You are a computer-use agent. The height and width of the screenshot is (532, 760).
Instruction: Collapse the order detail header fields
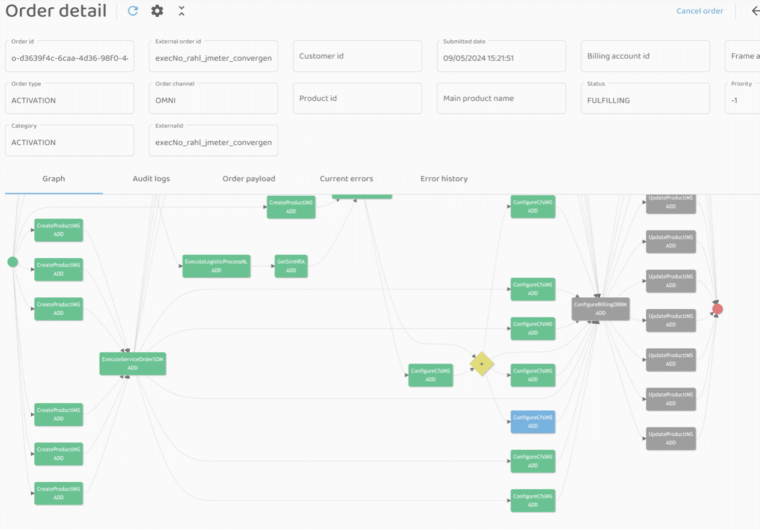[181, 11]
